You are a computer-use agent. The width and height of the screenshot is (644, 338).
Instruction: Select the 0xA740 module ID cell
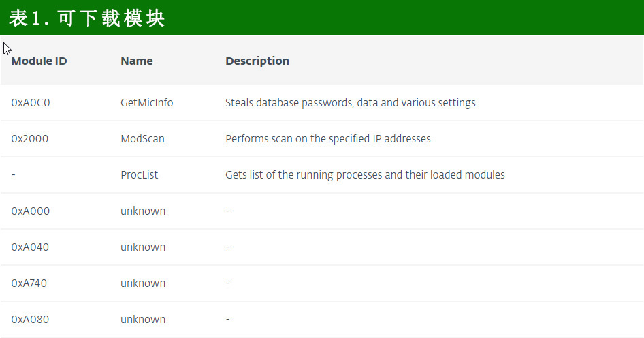pyautogui.click(x=29, y=283)
